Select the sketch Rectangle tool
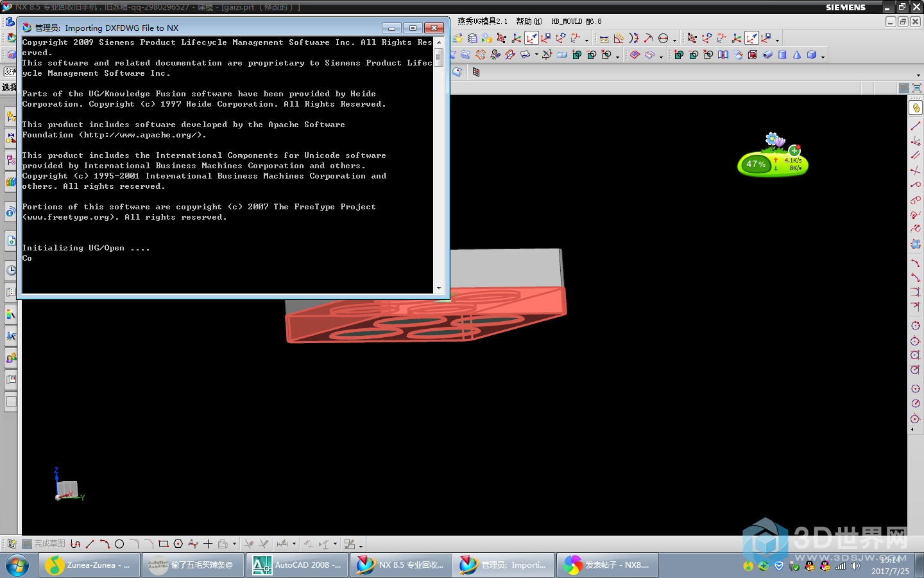This screenshot has height=578, width=924. (x=164, y=544)
